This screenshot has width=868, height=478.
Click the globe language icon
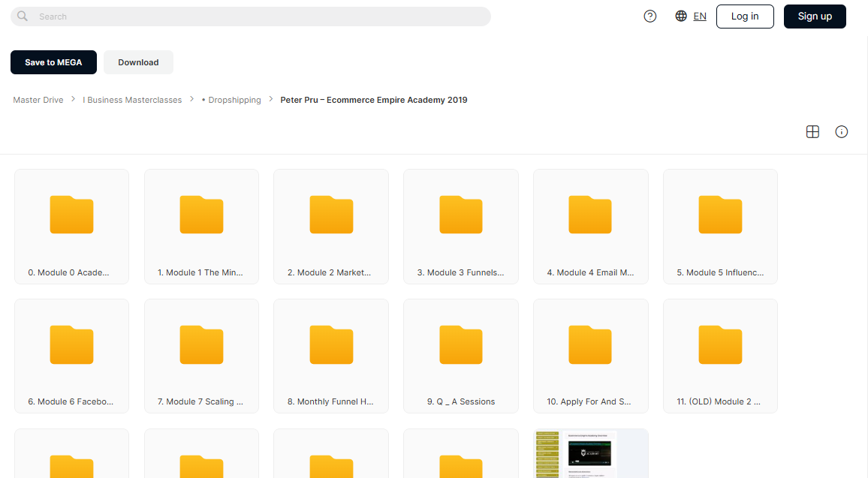pyautogui.click(x=681, y=16)
